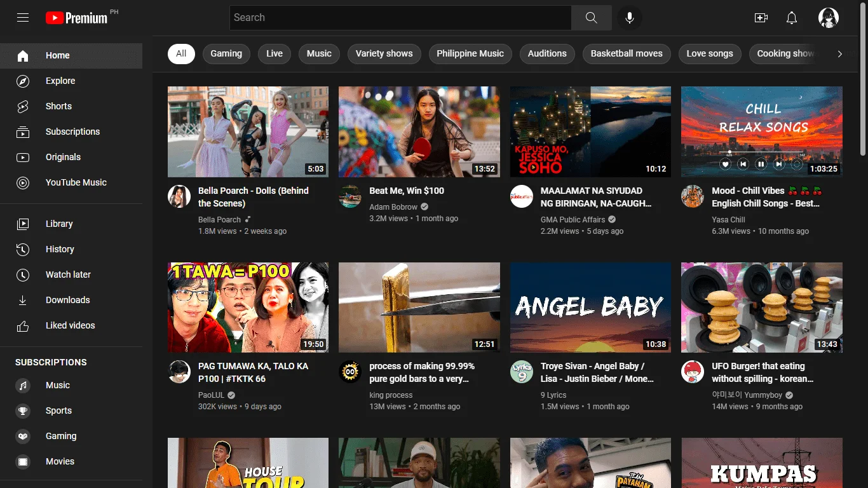Viewport: 868px width, 488px height.
Task: Open PAG TUMAWA KA, TALO KA title
Action: tap(253, 372)
